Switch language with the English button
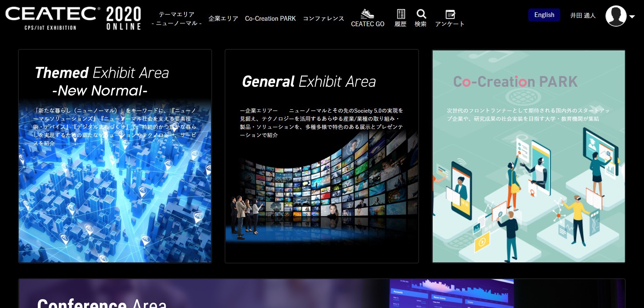This screenshot has height=308, width=644. (544, 15)
